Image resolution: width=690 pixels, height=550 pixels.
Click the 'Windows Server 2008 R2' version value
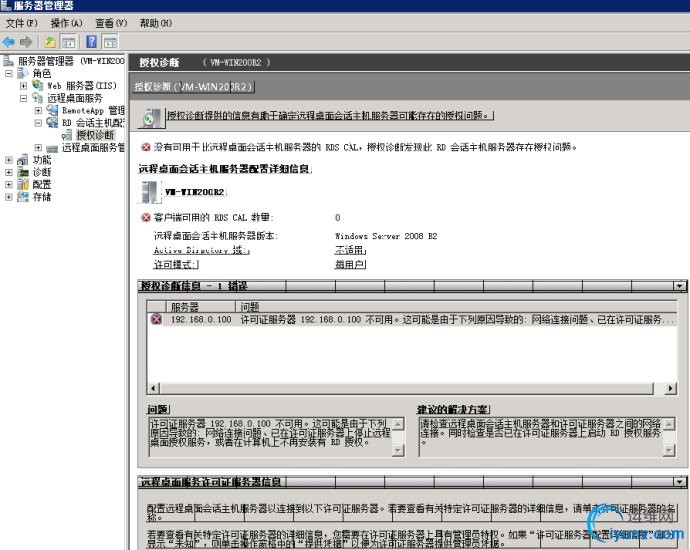[386, 236]
